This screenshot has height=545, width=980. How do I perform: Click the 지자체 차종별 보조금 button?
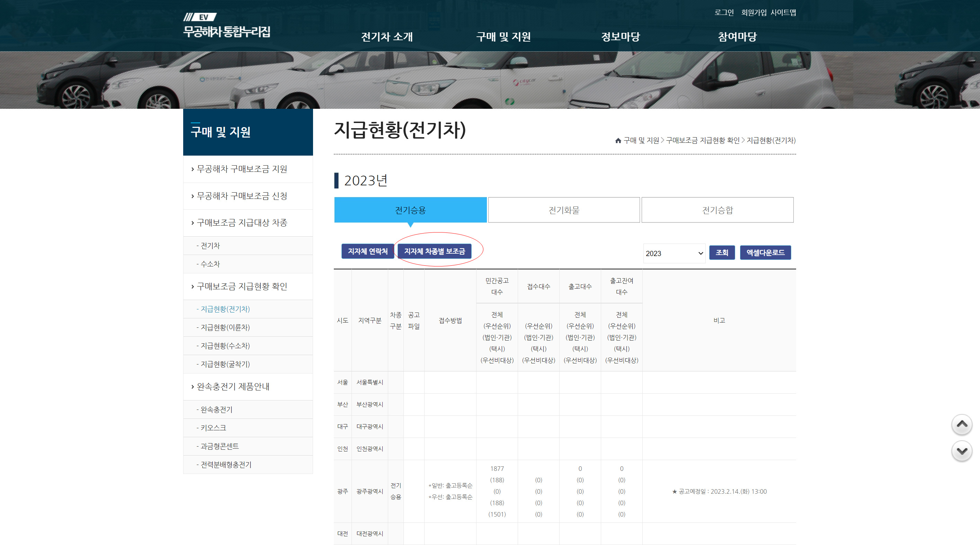pyautogui.click(x=435, y=251)
